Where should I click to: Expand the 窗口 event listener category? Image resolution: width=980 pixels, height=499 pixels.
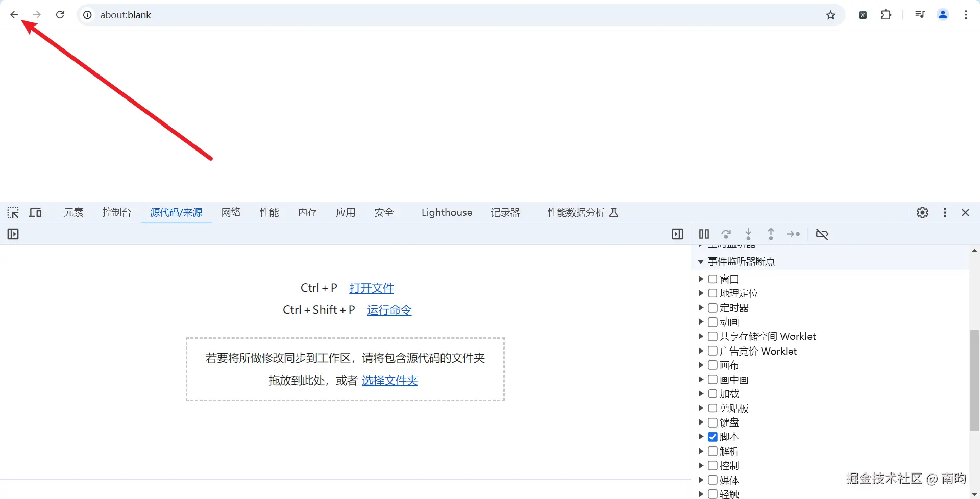pos(701,279)
